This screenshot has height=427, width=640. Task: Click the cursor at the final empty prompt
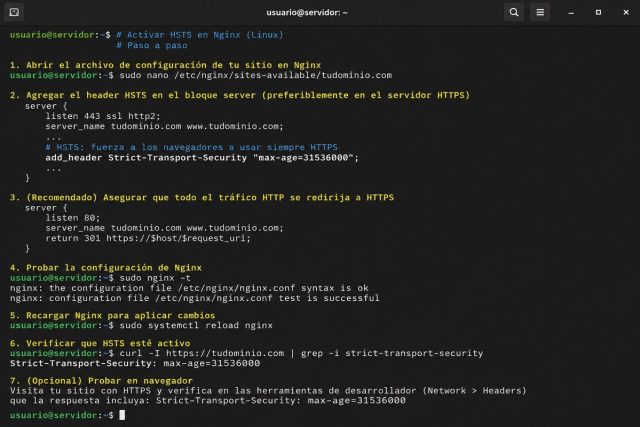(122, 415)
